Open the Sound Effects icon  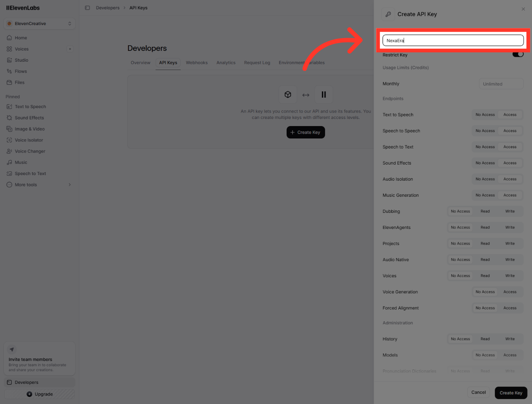click(x=9, y=118)
